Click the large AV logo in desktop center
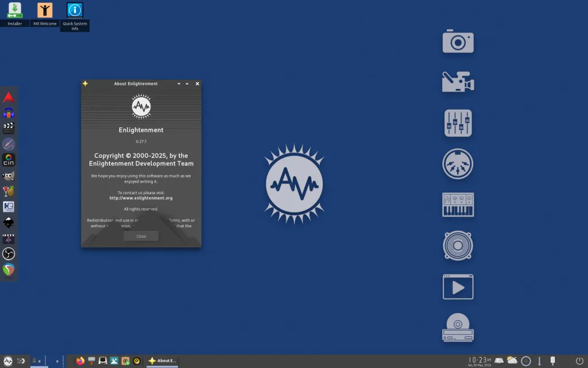 pos(295,184)
